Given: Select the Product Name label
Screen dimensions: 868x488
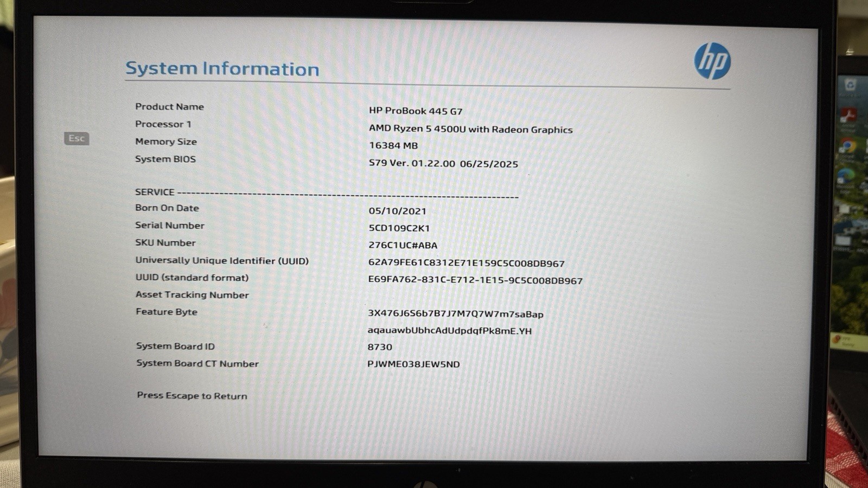Looking at the screenshot, I should (170, 107).
